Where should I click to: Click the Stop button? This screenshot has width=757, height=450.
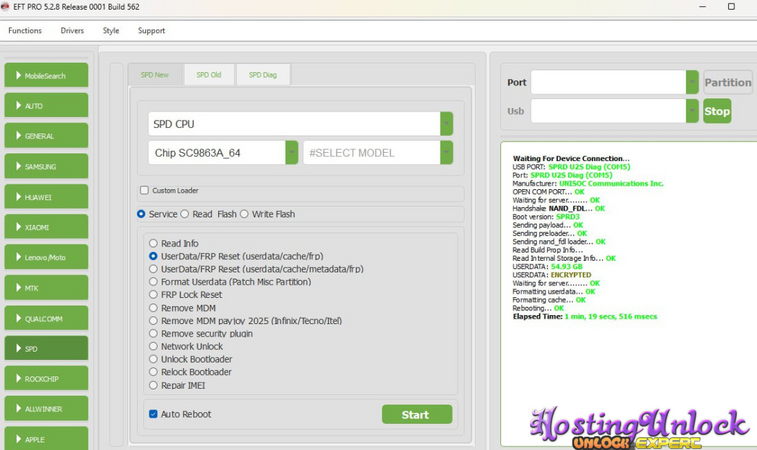point(717,111)
